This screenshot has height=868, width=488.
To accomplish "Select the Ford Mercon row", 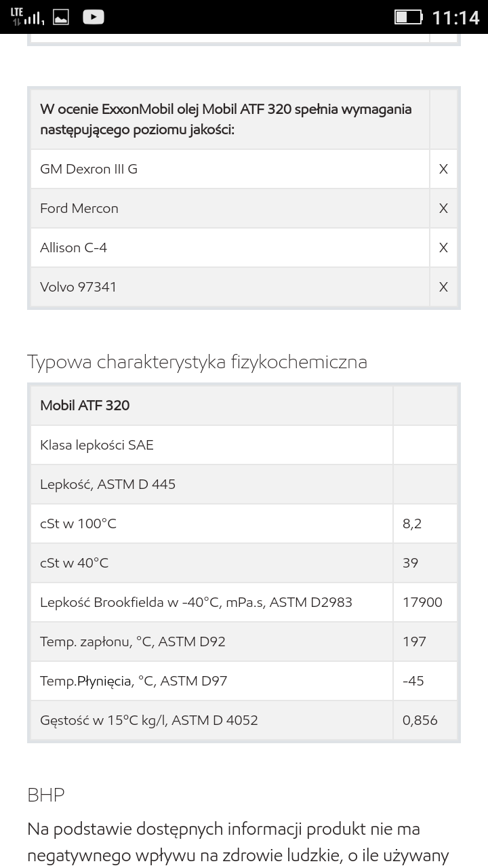I will point(244,208).
